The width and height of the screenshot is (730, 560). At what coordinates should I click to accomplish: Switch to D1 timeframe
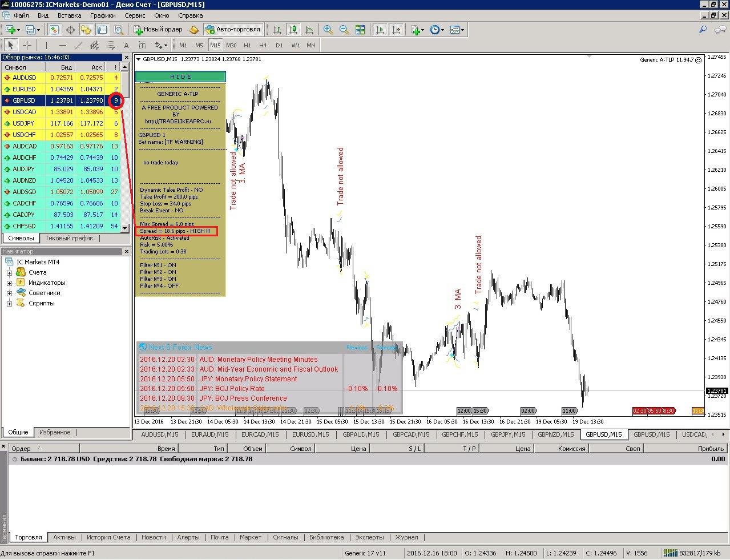(279, 45)
